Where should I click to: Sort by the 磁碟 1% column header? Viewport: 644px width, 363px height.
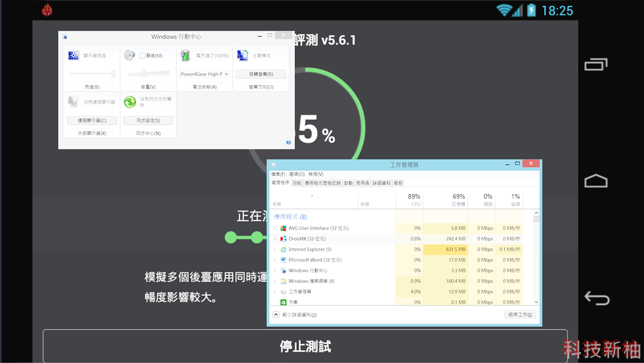pos(509,199)
